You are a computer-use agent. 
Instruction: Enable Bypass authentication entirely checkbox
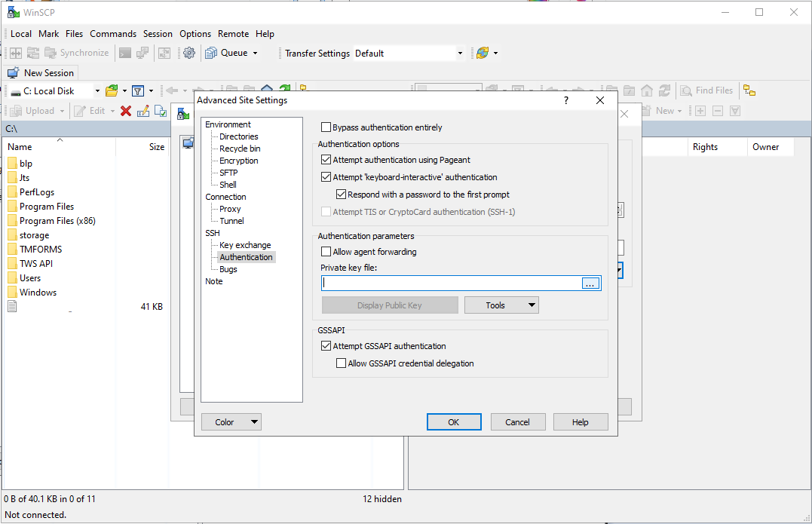coord(326,127)
